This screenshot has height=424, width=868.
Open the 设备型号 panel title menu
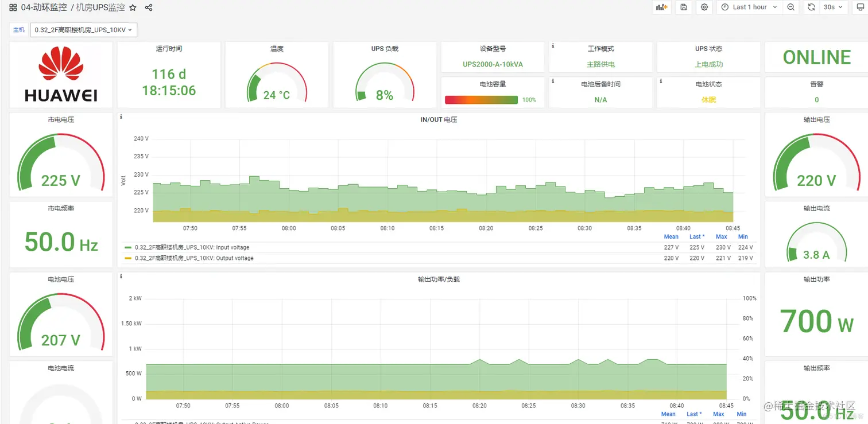click(x=493, y=49)
